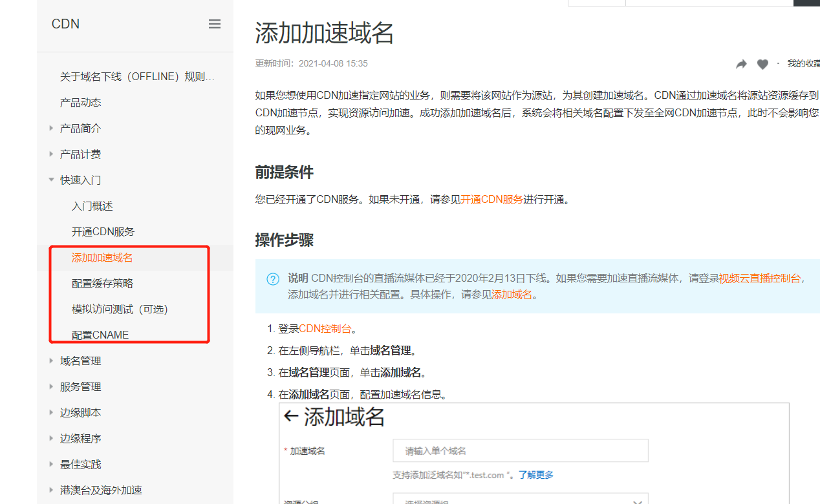This screenshot has width=820, height=504.
Task: Favorite the page using the heart icon
Action: pyautogui.click(x=762, y=64)
